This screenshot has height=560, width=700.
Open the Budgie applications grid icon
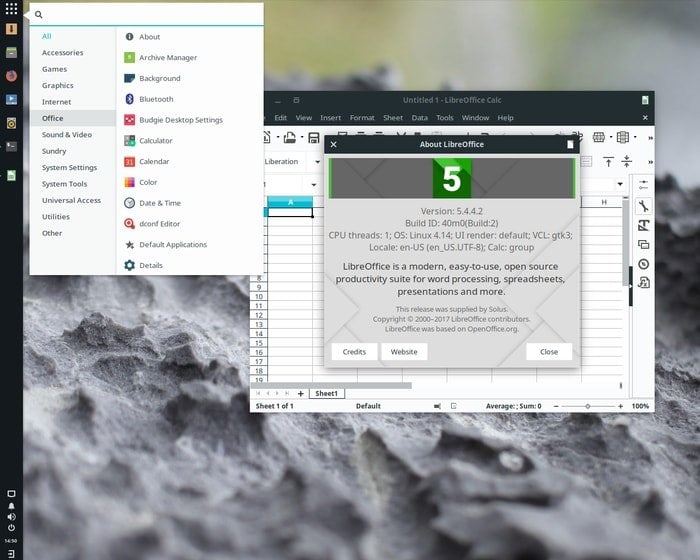coord(11,8)
